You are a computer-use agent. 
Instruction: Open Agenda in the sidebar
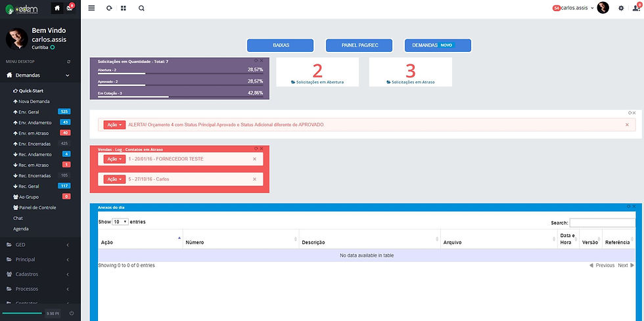pos(21,228)
